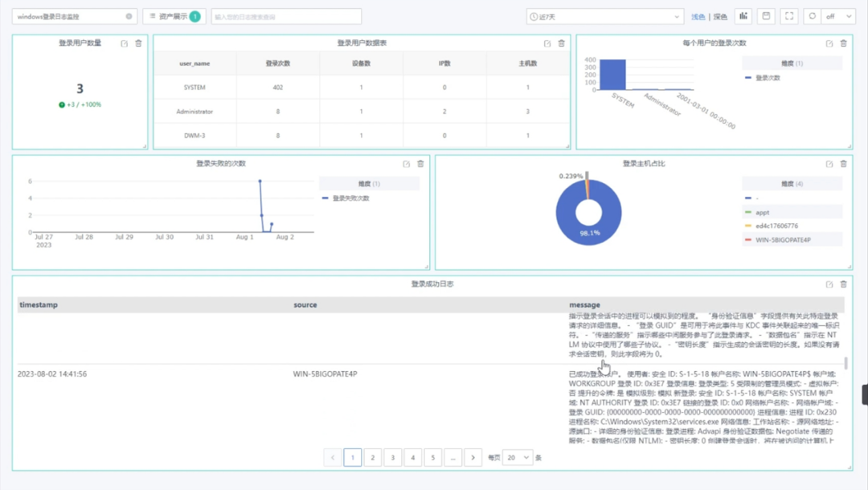Image resolution: width=868 pixels, height=490 pixels.
Task: Save the dashboard using the save icon
Action: tap(766, 15)
